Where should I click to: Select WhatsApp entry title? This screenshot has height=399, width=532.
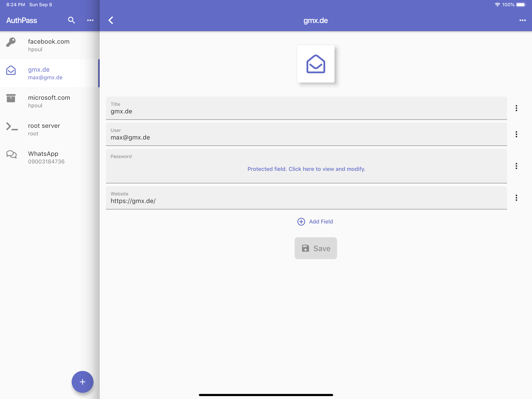[x=43, y=154]
